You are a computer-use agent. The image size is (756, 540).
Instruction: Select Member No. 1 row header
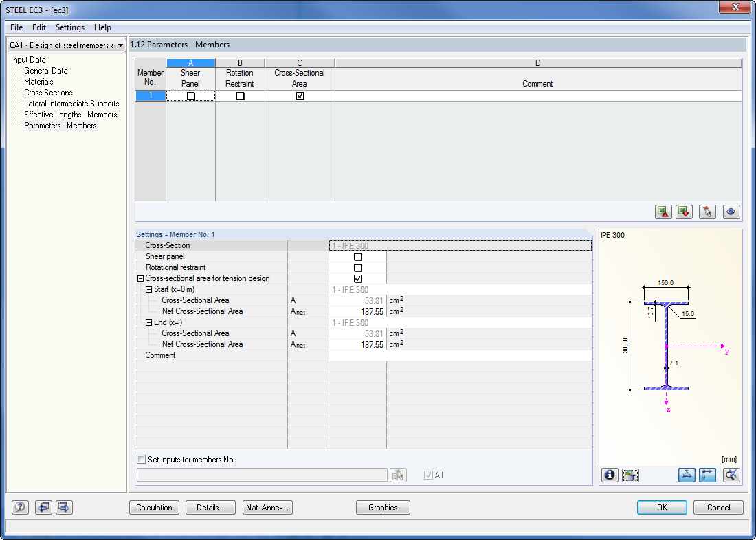click(151, 96)
